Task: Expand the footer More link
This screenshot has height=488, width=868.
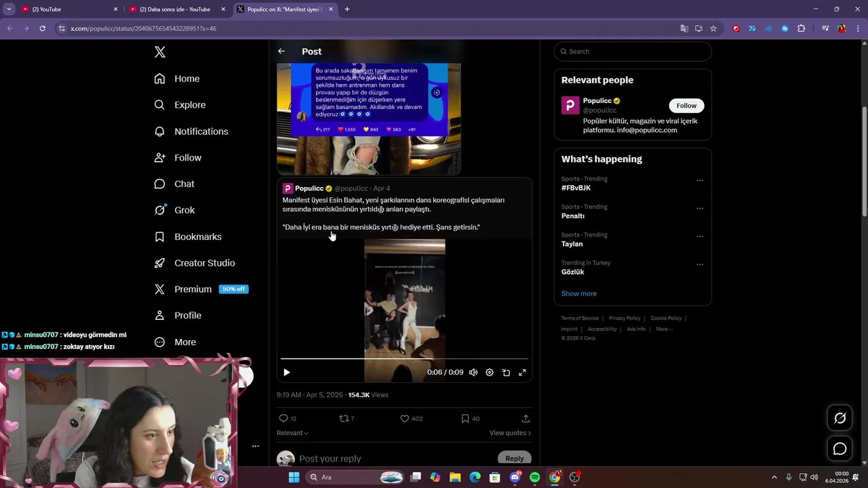Action: [664, 329]
